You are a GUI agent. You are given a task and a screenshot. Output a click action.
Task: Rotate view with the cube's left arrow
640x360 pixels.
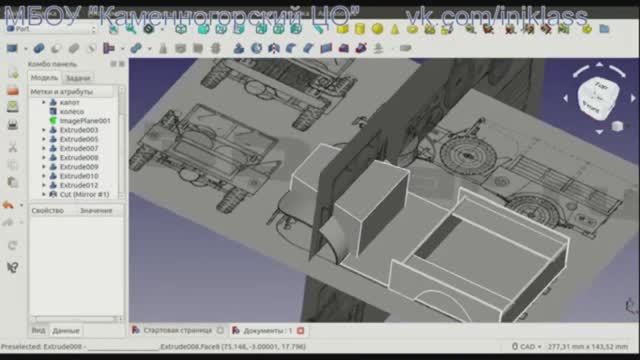point(566,98)
